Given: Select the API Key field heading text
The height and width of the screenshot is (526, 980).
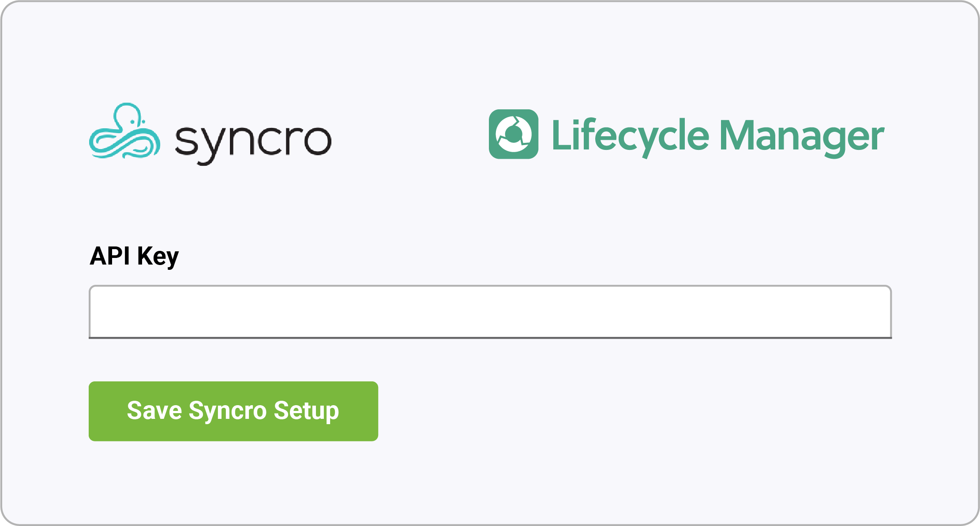Looking at the screenshot, I should coord(134,256).
